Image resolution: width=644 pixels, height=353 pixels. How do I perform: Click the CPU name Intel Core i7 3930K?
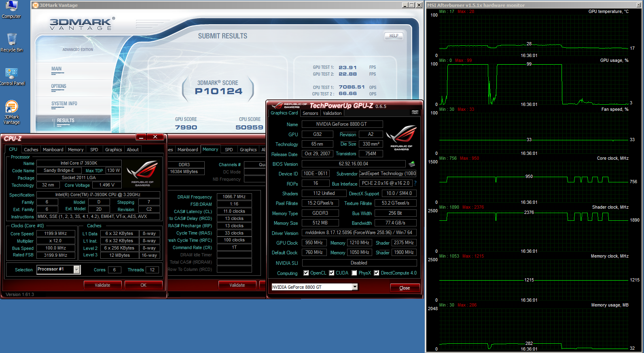click(79, 163)
